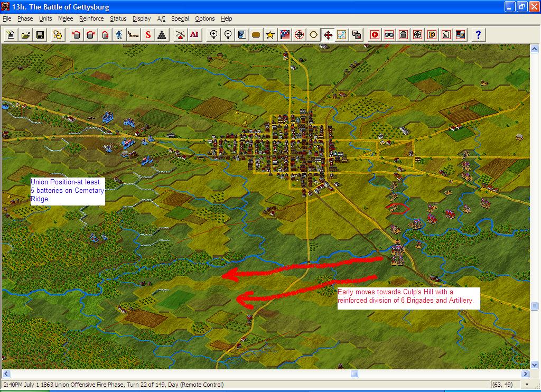This screenshot has width=541, height=392.
Task: Toggle the red F circle icon
Action: pos(375,34)
